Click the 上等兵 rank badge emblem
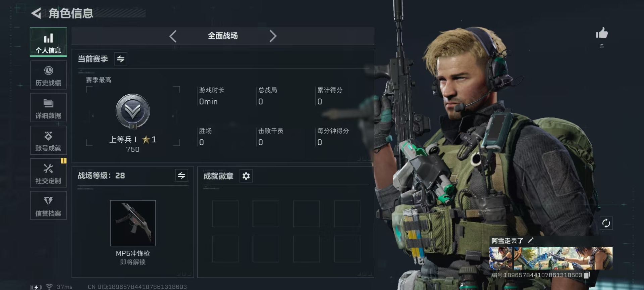 [133, 111]
